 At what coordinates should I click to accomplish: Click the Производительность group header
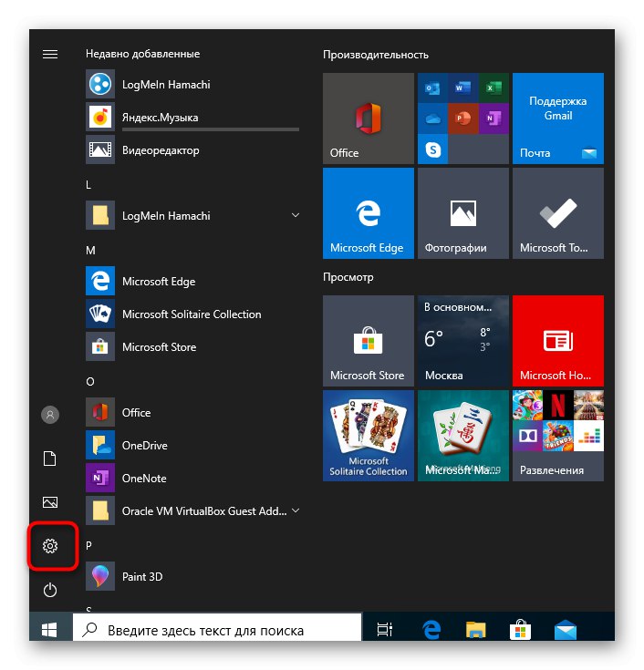(x=376, y=55)
